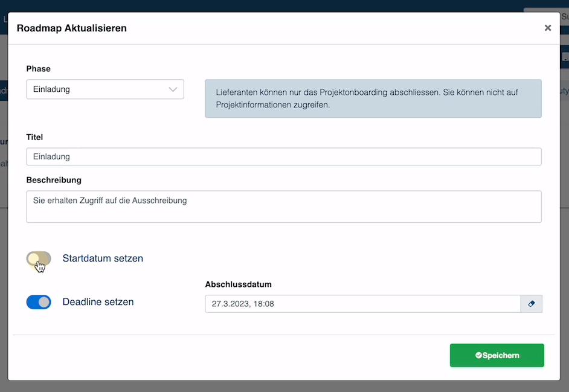Click the Beschreibung field label

tap(54, 180)
